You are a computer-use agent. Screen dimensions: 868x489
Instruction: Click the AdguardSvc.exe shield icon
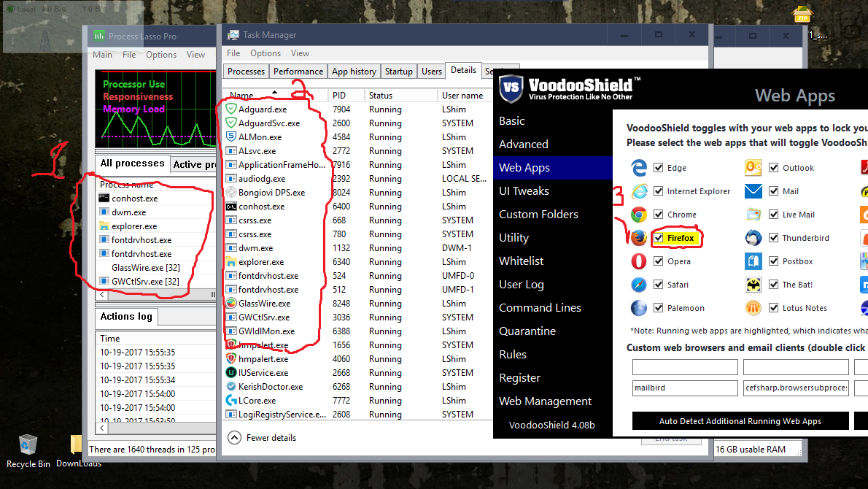[231, 123]
